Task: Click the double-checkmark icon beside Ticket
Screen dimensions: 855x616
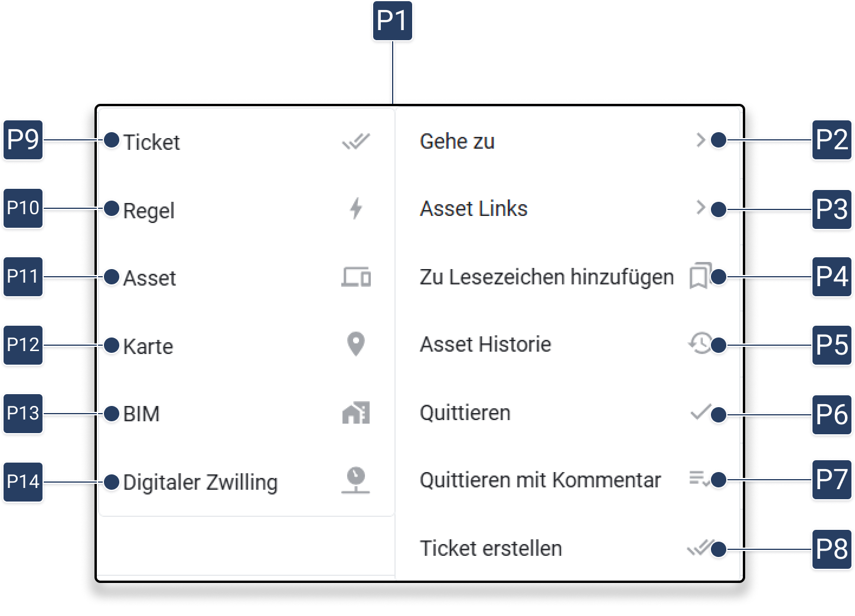Action: 355,142
